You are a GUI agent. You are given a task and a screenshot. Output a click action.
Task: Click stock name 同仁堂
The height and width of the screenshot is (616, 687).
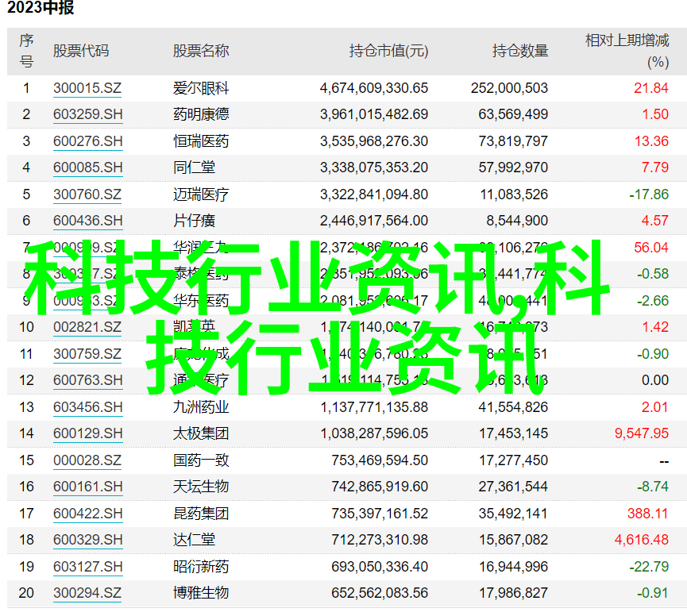click(x=194, y=167)
